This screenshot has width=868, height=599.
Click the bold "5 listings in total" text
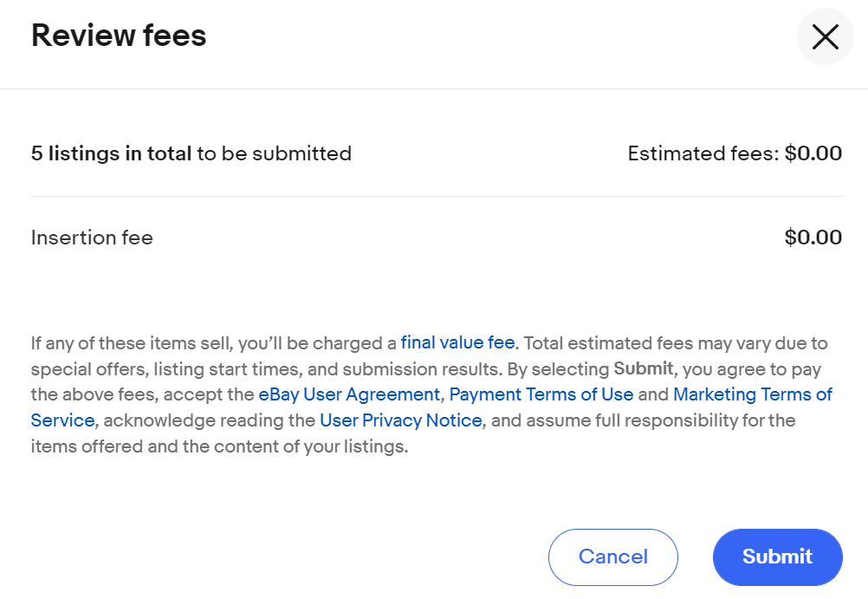(111, 154)
